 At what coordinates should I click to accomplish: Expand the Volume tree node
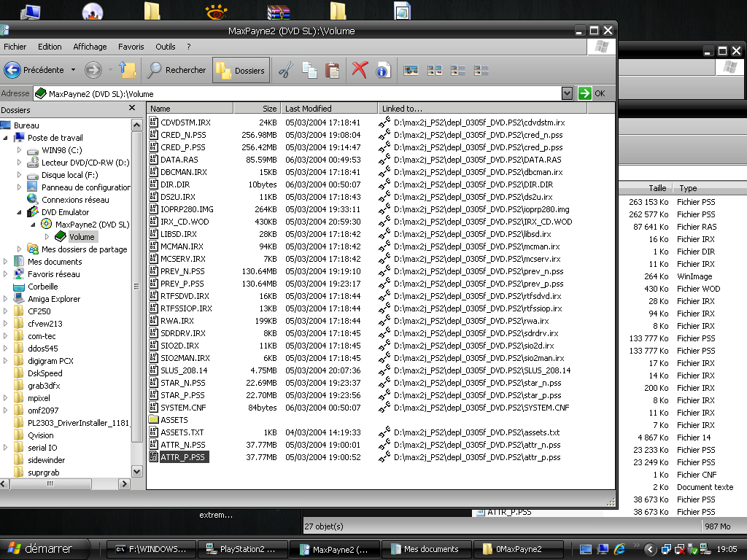[47, 237]
